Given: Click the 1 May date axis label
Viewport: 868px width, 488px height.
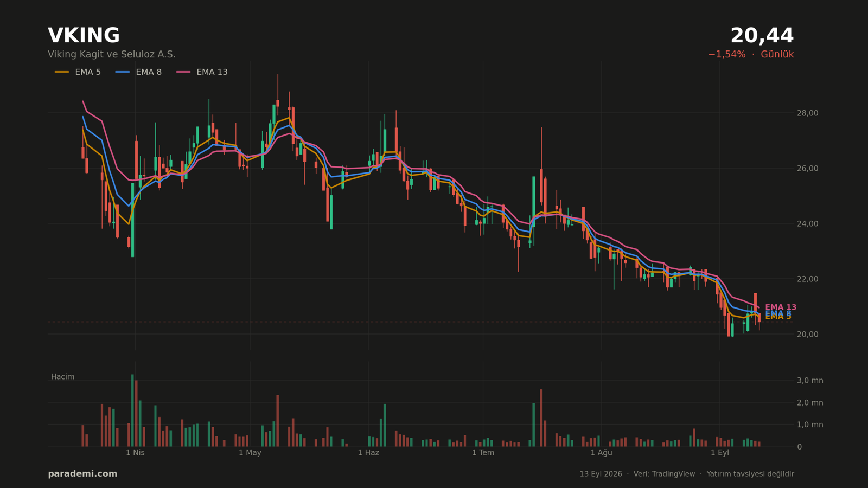Looking at the screenshot, I should 250,453.
